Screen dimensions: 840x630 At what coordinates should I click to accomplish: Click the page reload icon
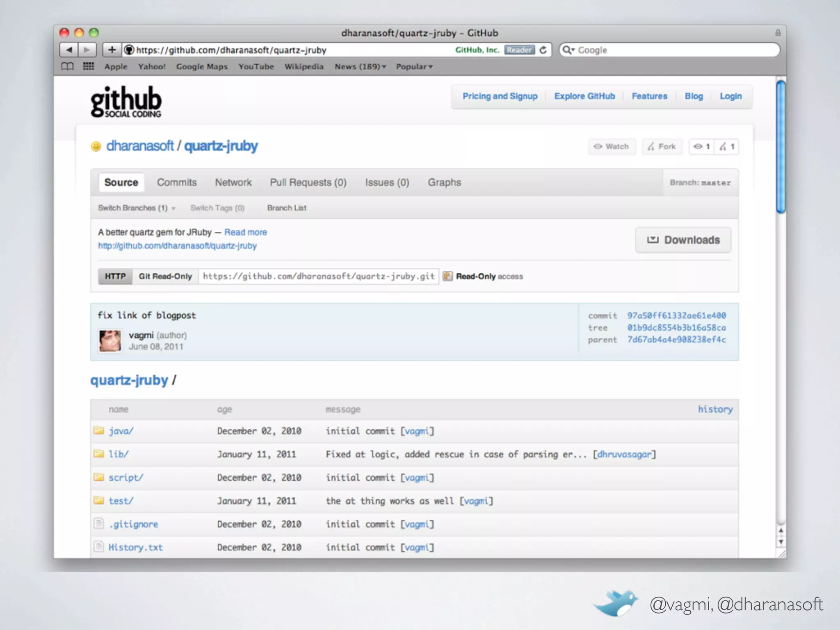tap(543, 50)
